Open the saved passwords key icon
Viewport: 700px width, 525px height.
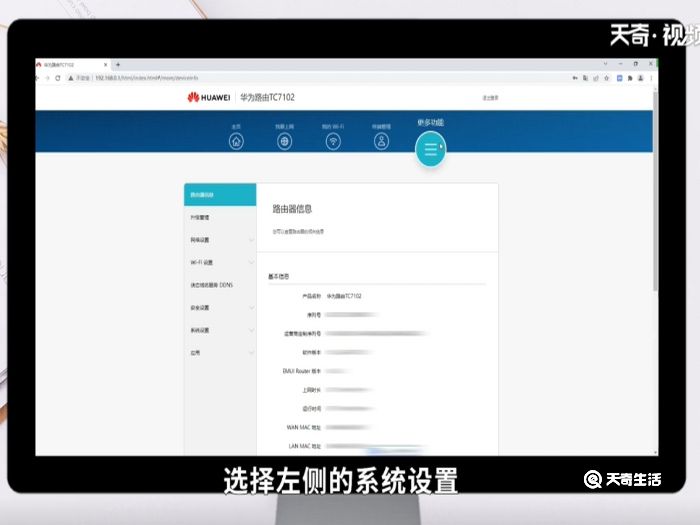coord(575,78)
